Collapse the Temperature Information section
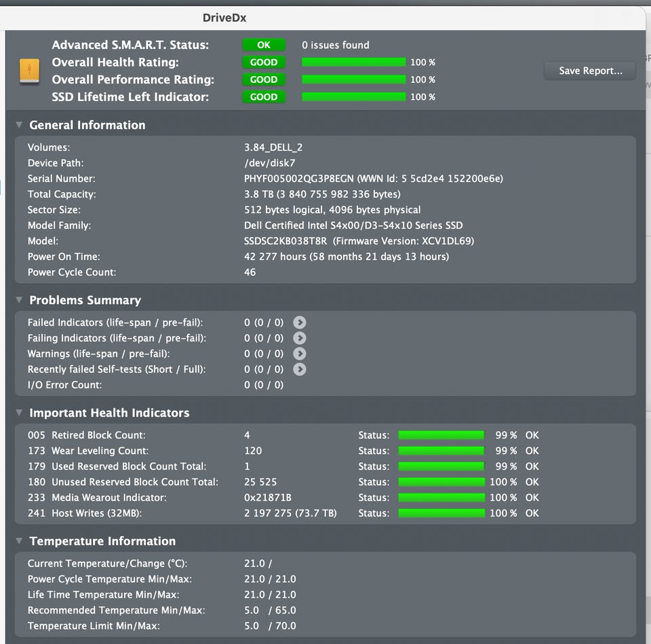651x644 pixels. tap(19, 541)
